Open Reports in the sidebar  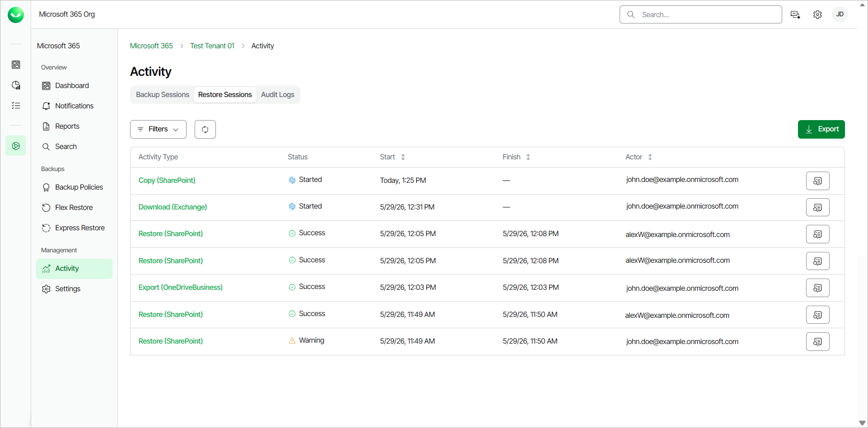(x=74, y=126)
